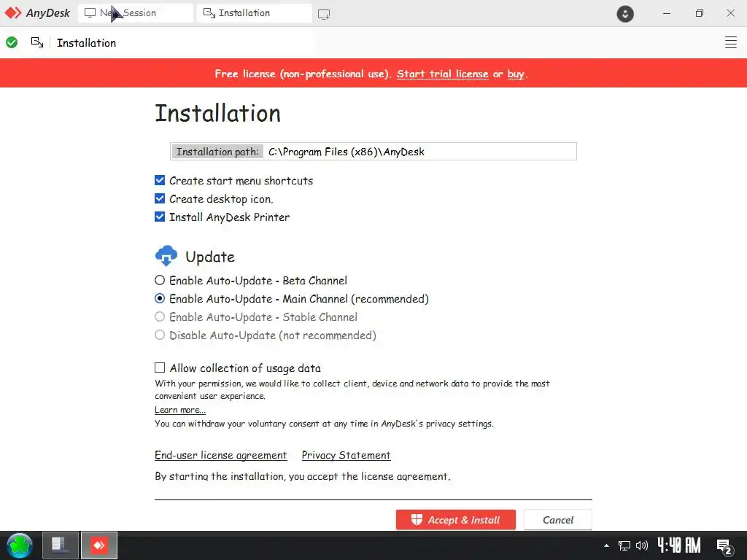Image resolution: width=747 pixels, height=560 pixels.
Task: Click the installation path field
Action: click(373, 152)
